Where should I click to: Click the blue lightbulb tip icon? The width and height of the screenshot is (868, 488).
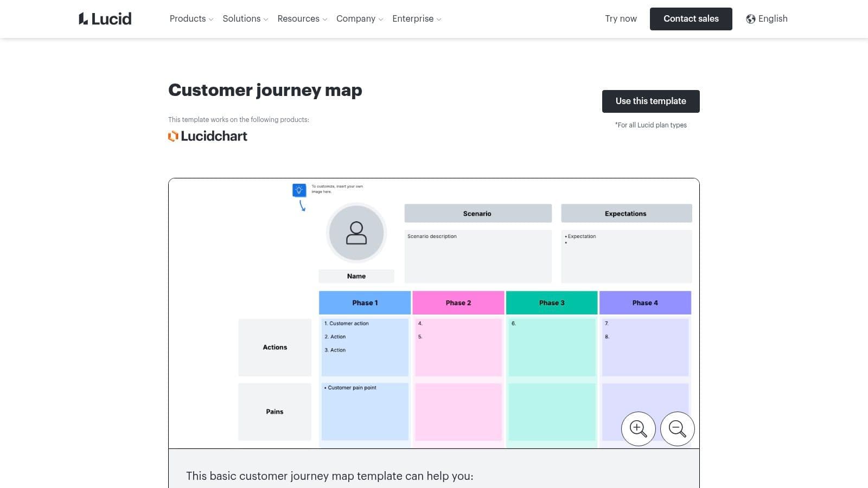click(x=299, y=190)
